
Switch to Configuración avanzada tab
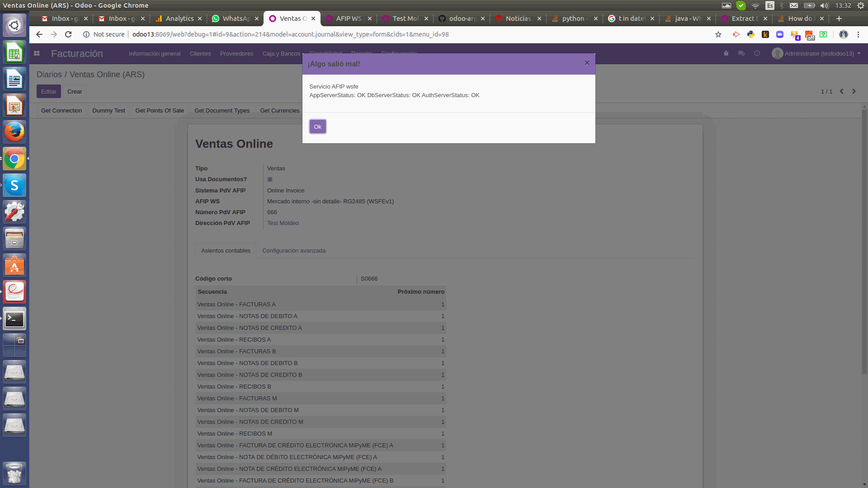pyautogui.click(x=294, y=250)
